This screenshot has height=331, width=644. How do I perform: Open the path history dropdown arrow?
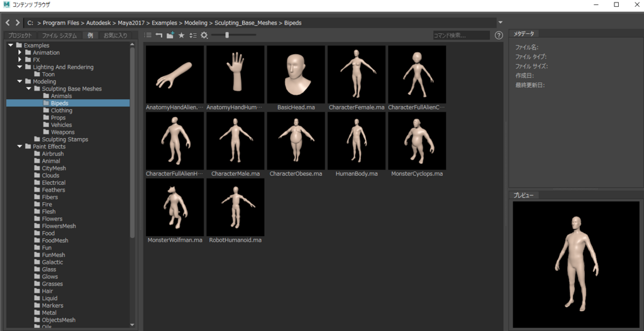click(x=500, y=23)
